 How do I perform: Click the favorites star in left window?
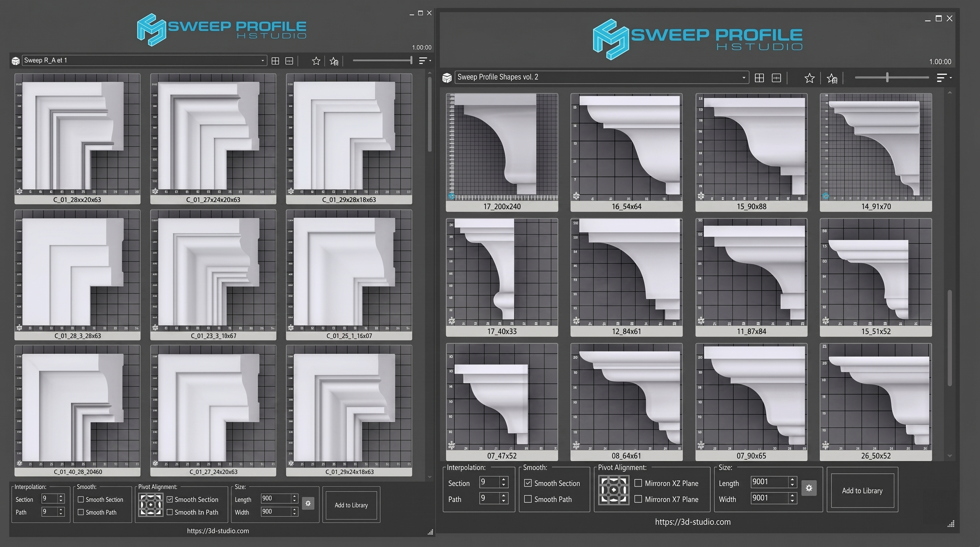316,61
